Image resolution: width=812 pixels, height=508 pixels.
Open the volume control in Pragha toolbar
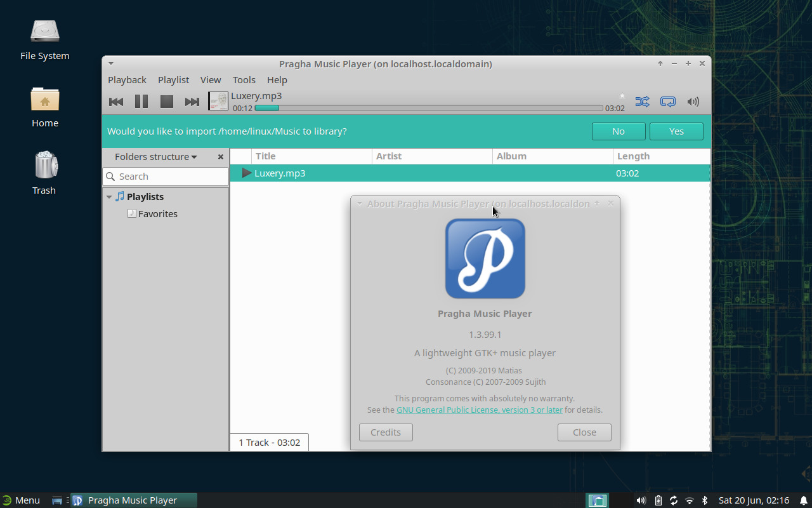693,102
